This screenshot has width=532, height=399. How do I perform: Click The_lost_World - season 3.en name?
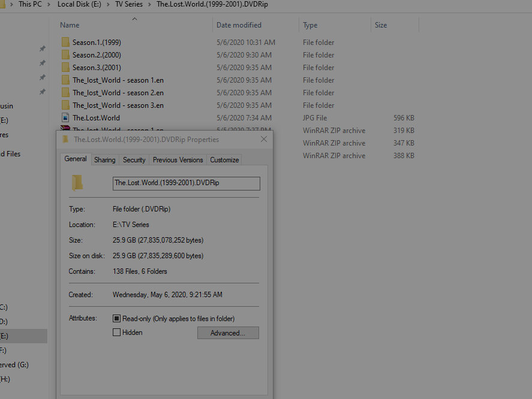pos(118,105)
